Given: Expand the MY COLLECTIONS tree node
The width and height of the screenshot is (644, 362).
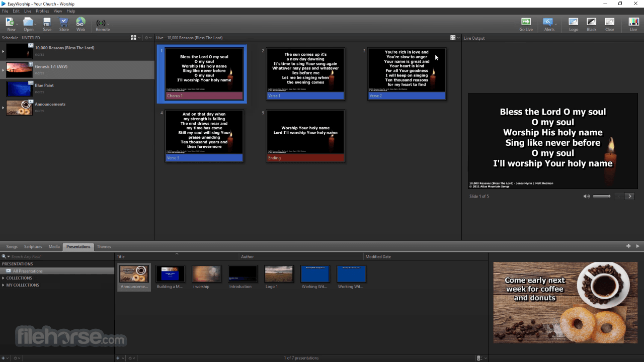Looking at the screenshot, I should [x=3, y=285].
